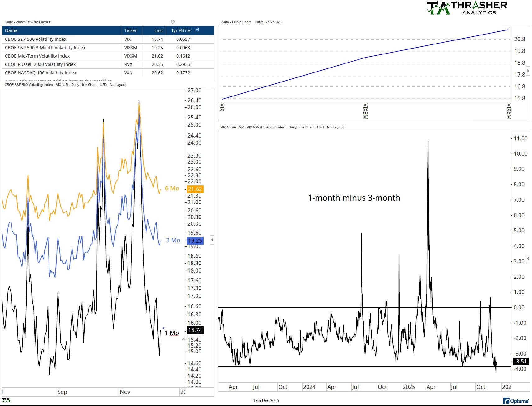Screen dimensions: 532x406
Task: Click the VIX ticker cell
Action: (x=132, y=39)
